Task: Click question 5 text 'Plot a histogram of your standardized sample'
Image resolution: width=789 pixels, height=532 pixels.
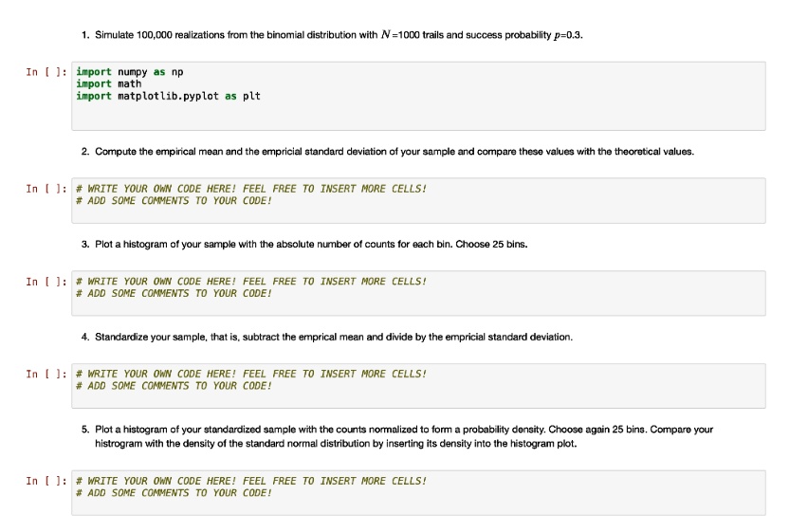Action: pos(195,430)
